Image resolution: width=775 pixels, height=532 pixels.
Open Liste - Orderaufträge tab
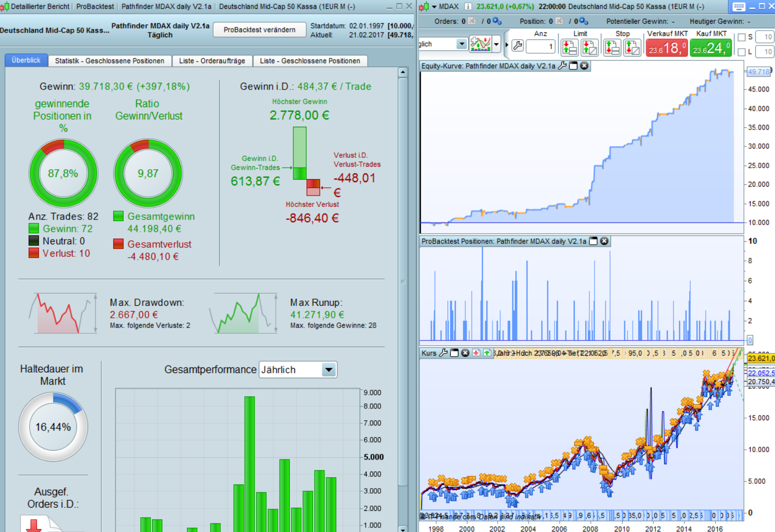pos(212,61)
